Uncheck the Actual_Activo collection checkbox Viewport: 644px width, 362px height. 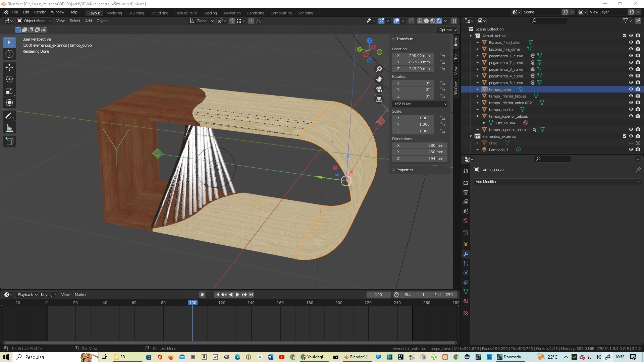tap(624, 36)
